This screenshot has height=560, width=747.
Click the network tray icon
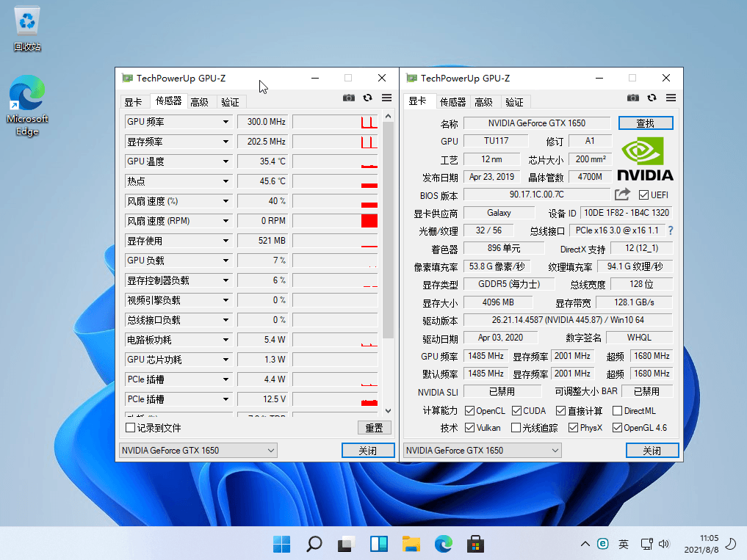click(647, 544)
